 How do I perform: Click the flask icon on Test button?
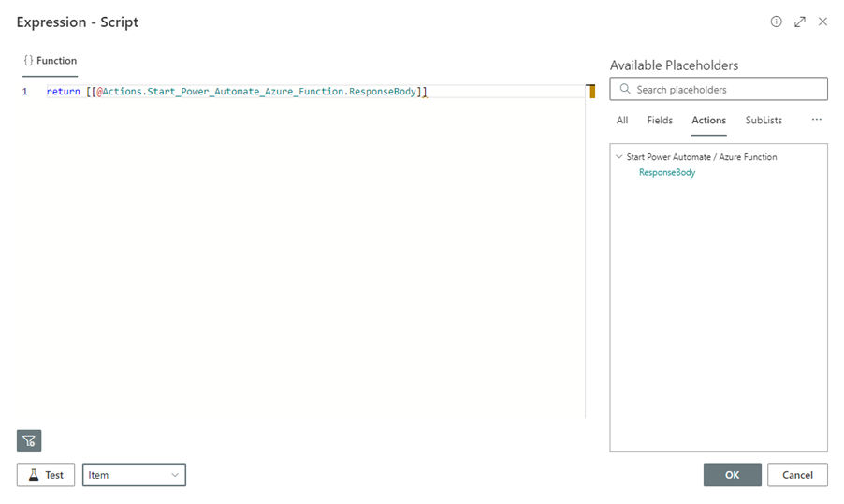point(34,475)
